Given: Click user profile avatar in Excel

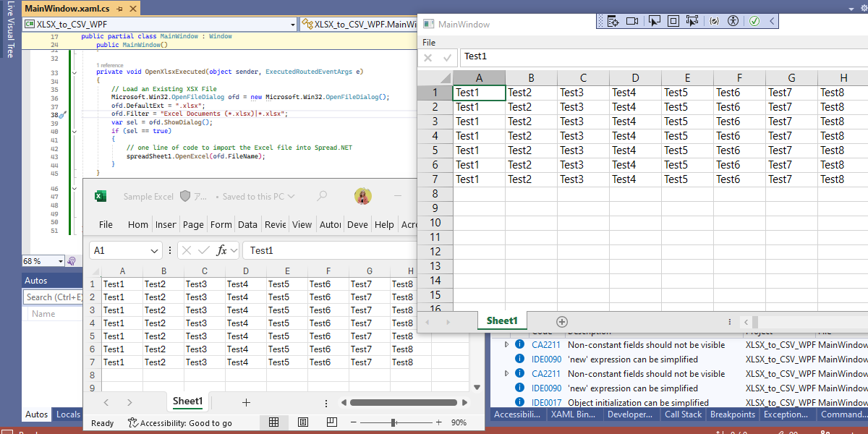Looking at the screenshot, I should pos(363,196).
